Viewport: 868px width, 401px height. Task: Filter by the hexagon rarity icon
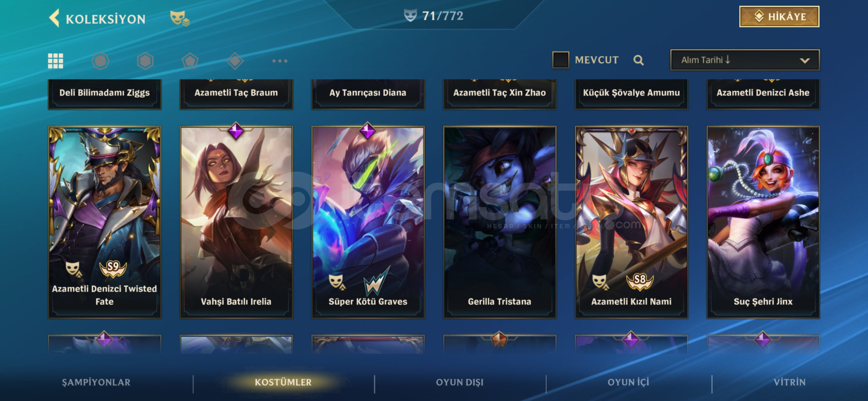(x=145, y=61)
